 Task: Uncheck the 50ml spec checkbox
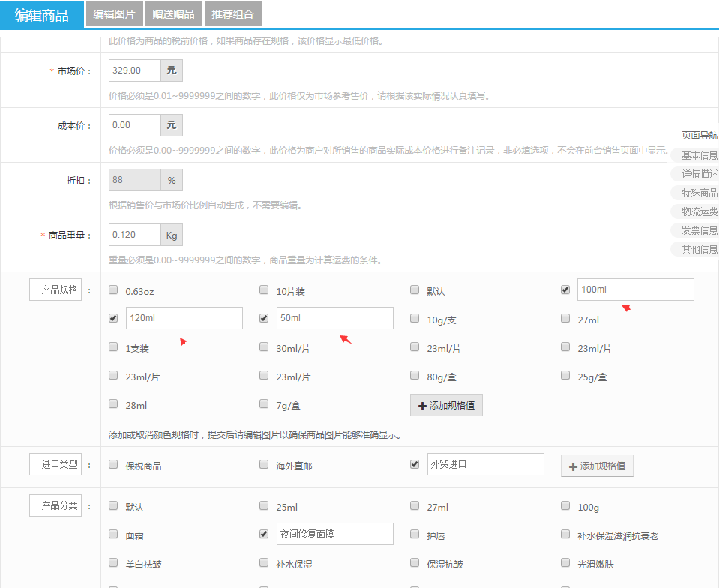(264, 318)
